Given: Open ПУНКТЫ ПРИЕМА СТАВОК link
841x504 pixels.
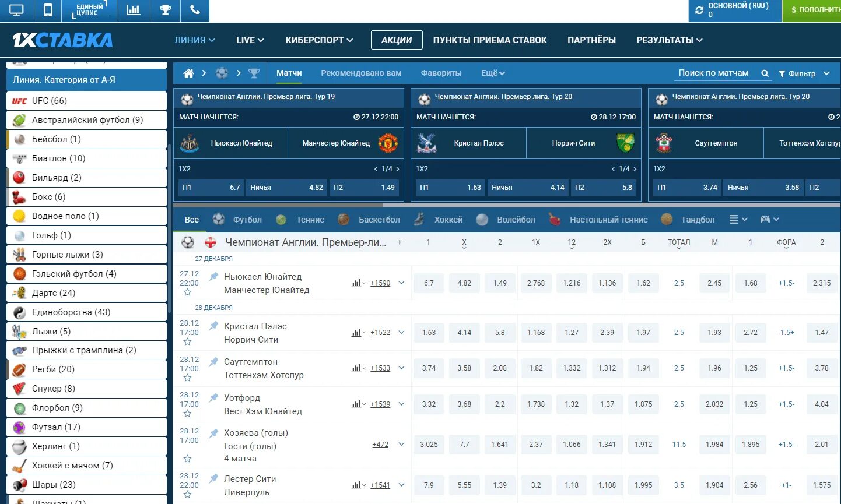Looking at the screenshot, I should 490,40.
